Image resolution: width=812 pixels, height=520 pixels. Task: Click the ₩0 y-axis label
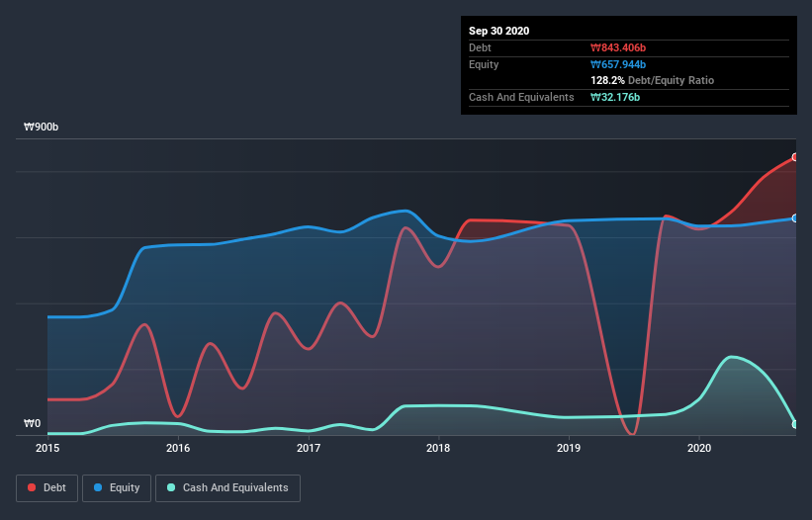[x=32, y=424]
